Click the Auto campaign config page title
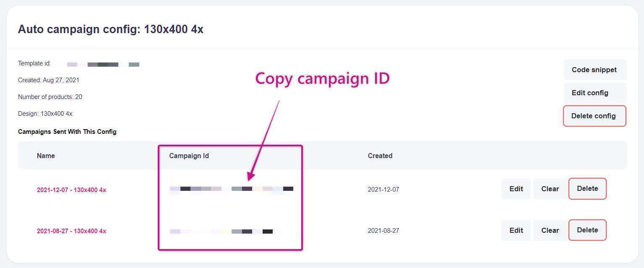This screenshot has height=268, width=644. (111, 29)
